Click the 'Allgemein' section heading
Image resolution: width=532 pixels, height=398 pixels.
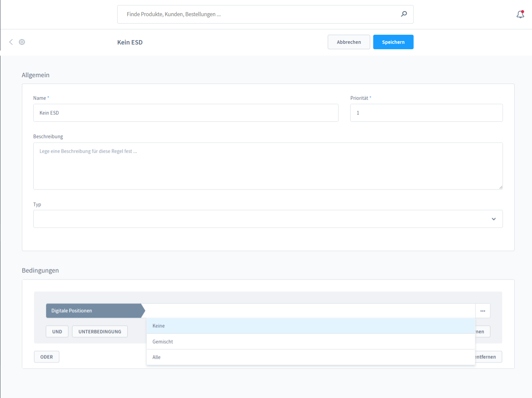pos(36,75)
